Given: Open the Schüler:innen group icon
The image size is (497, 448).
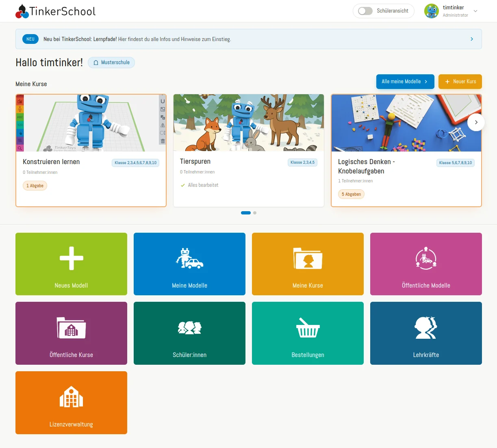Looking at the screenshot, I should click(190, 327).
